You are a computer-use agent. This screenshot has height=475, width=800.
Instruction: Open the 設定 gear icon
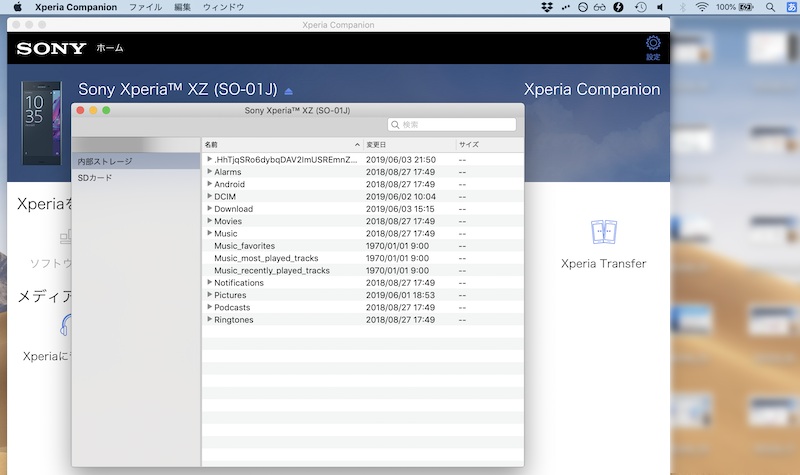pos(653,44)
